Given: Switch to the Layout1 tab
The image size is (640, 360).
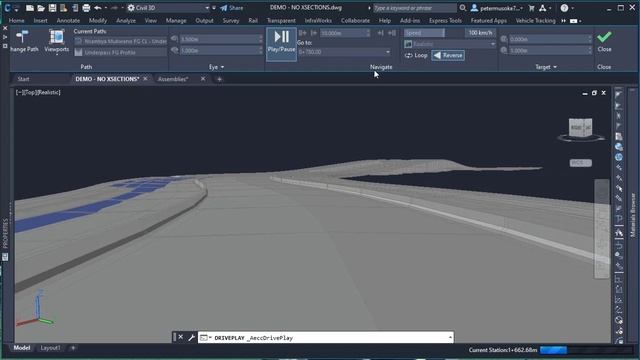Looking at the screenshot, I should tap(50, 348).
